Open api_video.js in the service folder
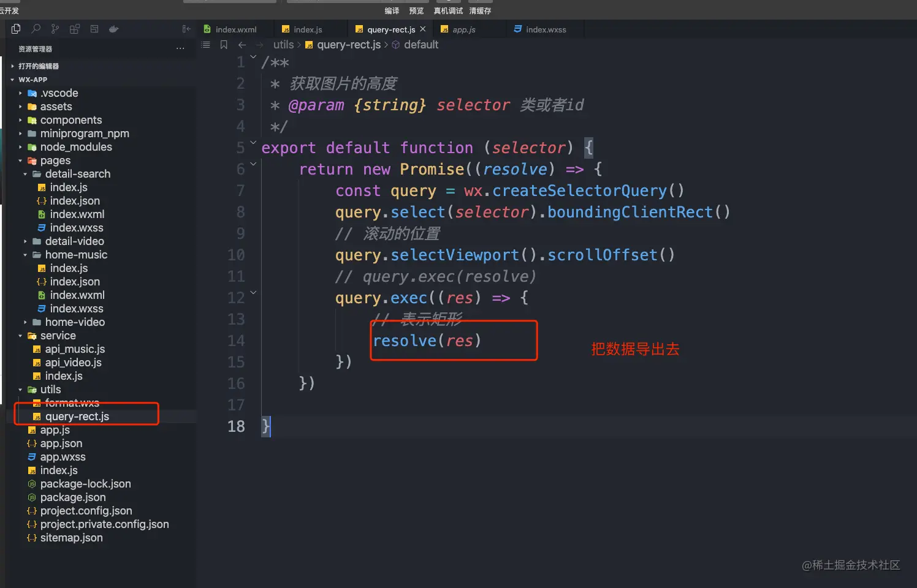Viewport: 917px width, 588px height. click(74, 363)
